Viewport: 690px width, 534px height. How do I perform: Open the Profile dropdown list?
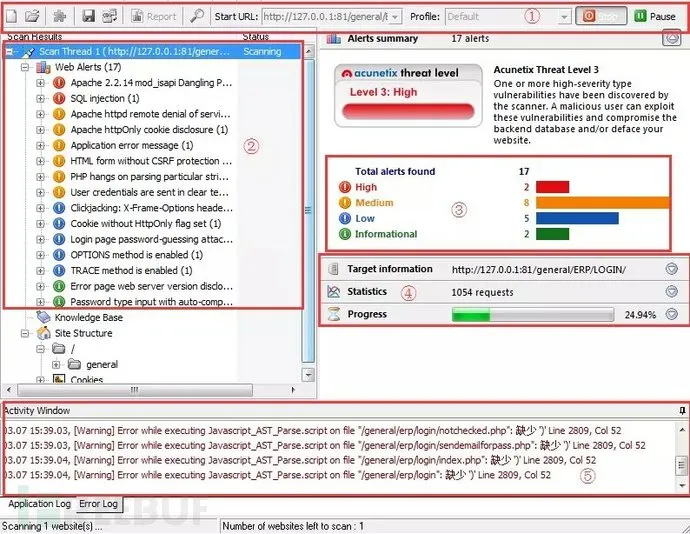[563, 17]
